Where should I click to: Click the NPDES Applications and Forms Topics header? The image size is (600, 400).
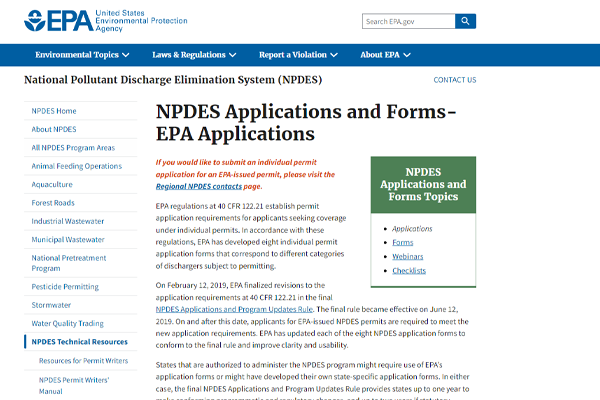point(423,184)
